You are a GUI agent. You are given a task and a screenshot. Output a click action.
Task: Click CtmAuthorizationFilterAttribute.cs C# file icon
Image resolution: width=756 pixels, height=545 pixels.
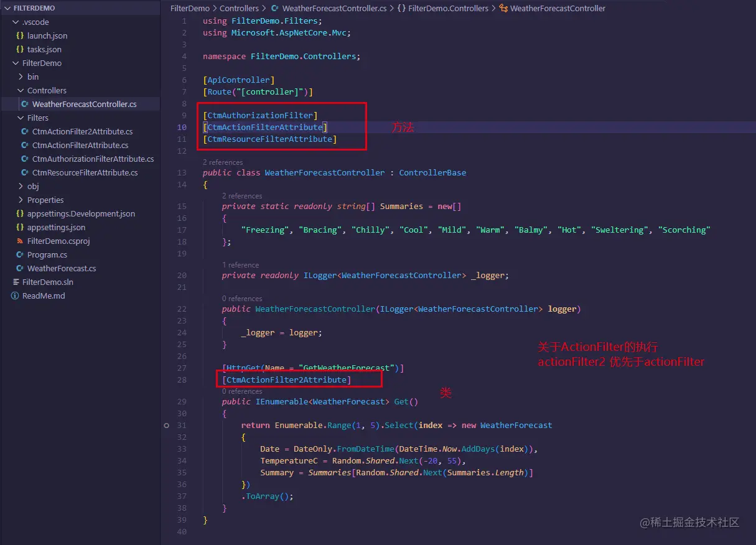pyautogui.click(x=26, y=159)
